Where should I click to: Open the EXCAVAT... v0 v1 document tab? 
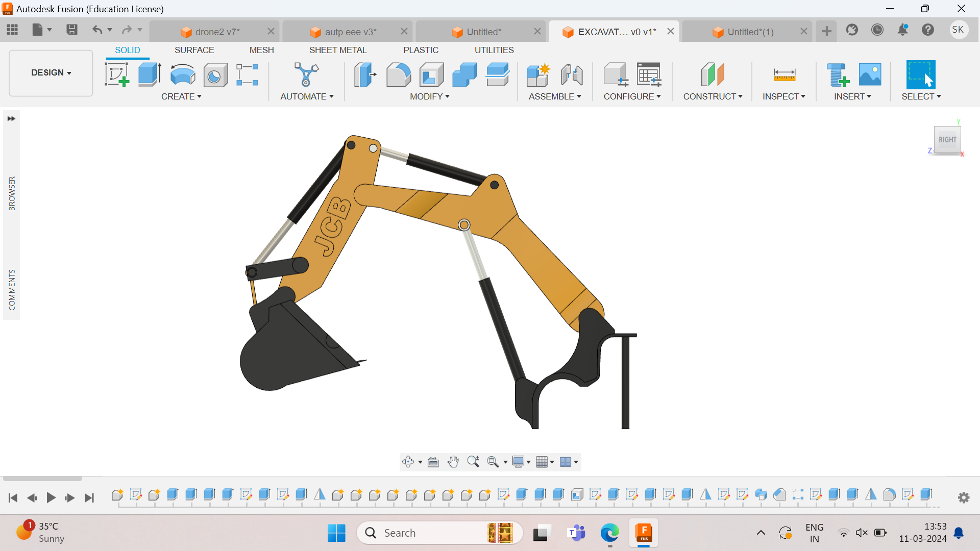tap(612, 31)
